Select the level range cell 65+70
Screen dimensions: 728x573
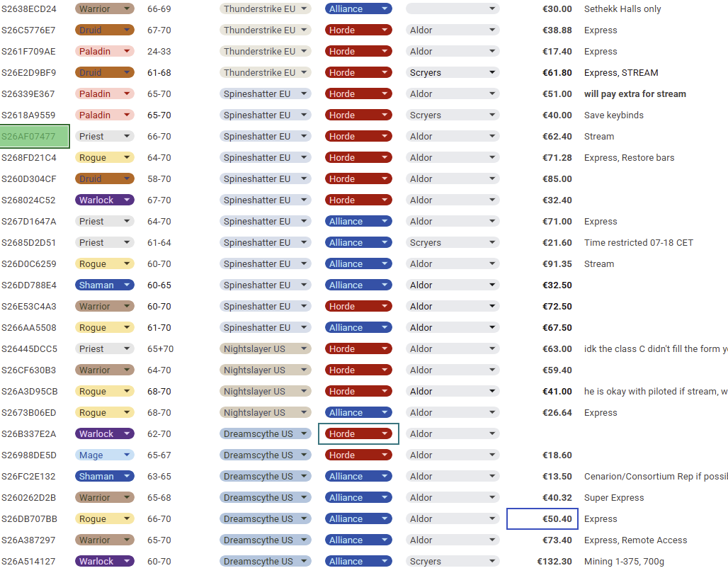[x=160, y=348]
